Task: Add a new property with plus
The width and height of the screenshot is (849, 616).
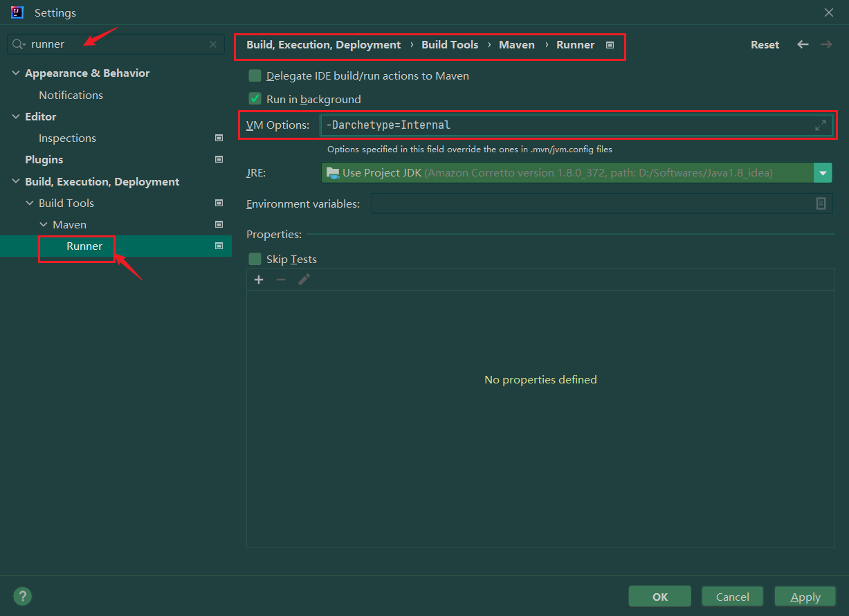Action: pyautogui.click(x=259, y=280)
